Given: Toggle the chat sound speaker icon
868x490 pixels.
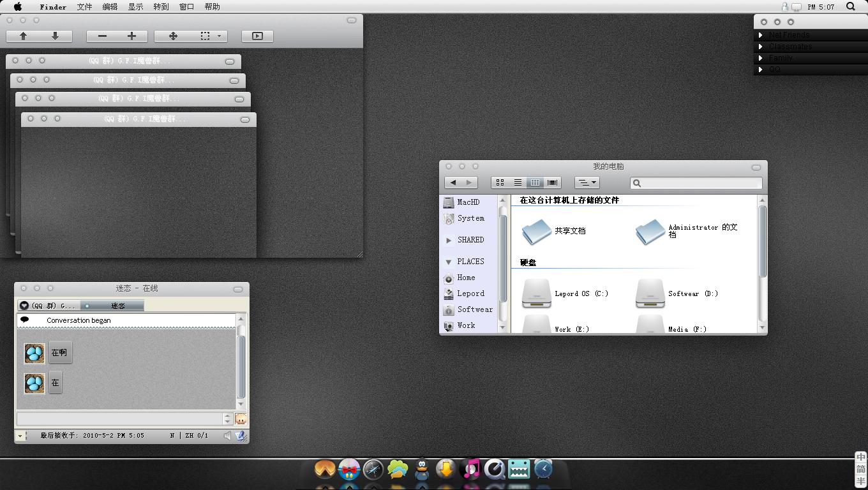Looking at the screenshot, I should pos(227,436).
